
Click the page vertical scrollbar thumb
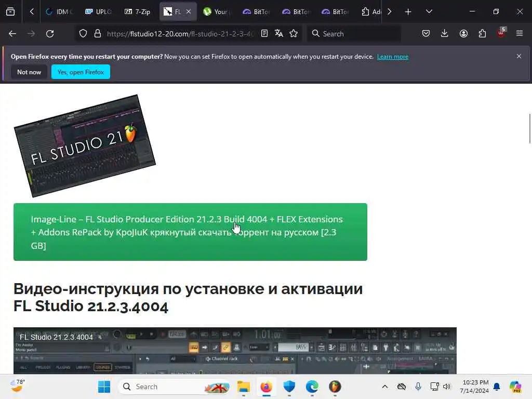click(529, 129)
